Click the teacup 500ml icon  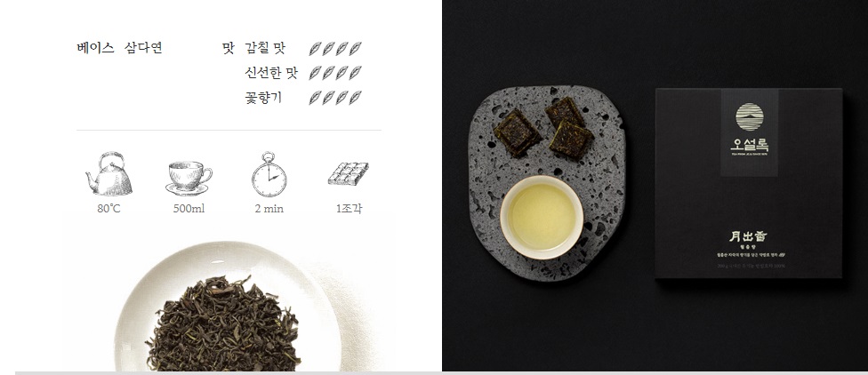(189, 178)
